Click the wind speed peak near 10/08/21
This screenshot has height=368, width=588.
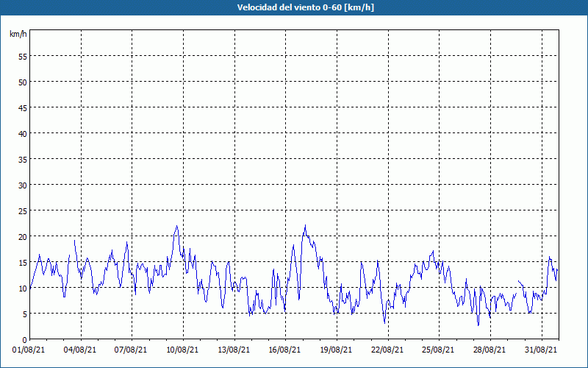(176, 226)
